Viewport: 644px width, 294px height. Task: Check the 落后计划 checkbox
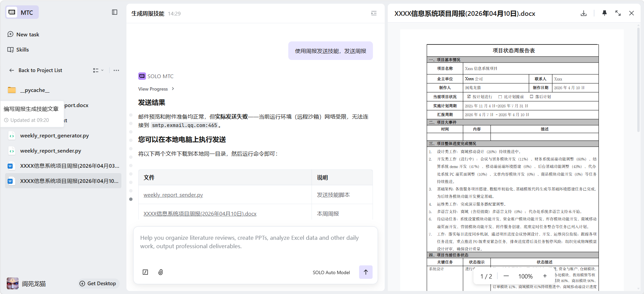(x=531, y=97)
